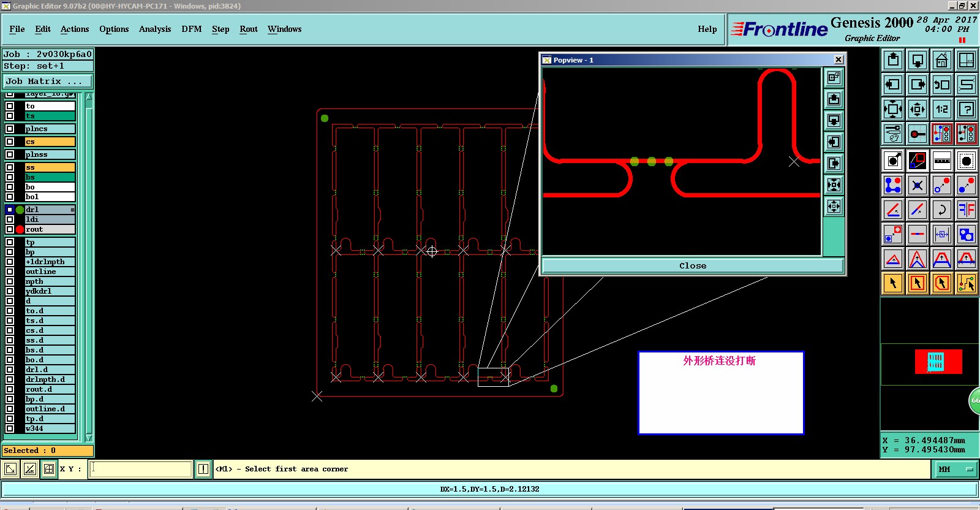980x510 pixels.
Task: Click the X Y coordinate input field
Action: [141, 469]
